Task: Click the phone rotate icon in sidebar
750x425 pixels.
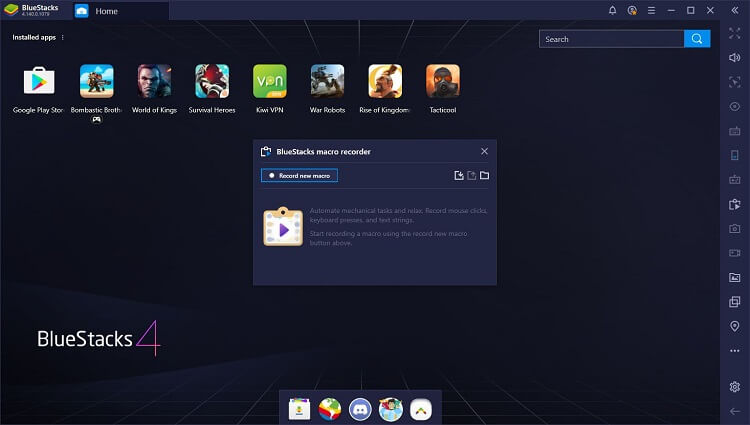Action: [735, 155]
